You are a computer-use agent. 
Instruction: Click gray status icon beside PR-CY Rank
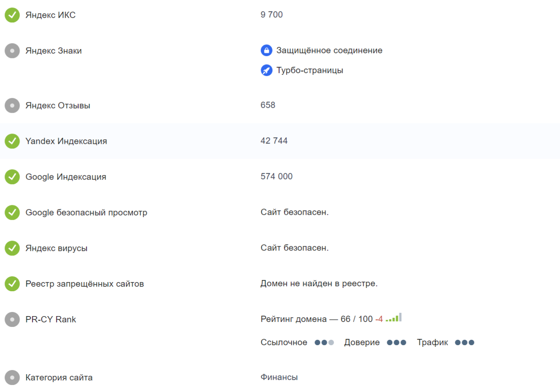tap(12, 319)
